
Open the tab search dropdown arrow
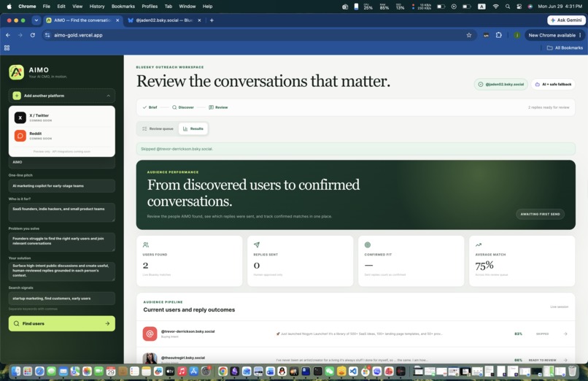pyautogui.click(x=36, y=20)
